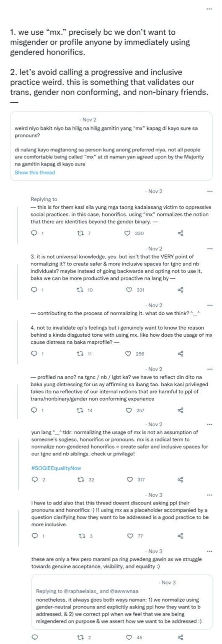Share the tweet with 256 likes

181,353
